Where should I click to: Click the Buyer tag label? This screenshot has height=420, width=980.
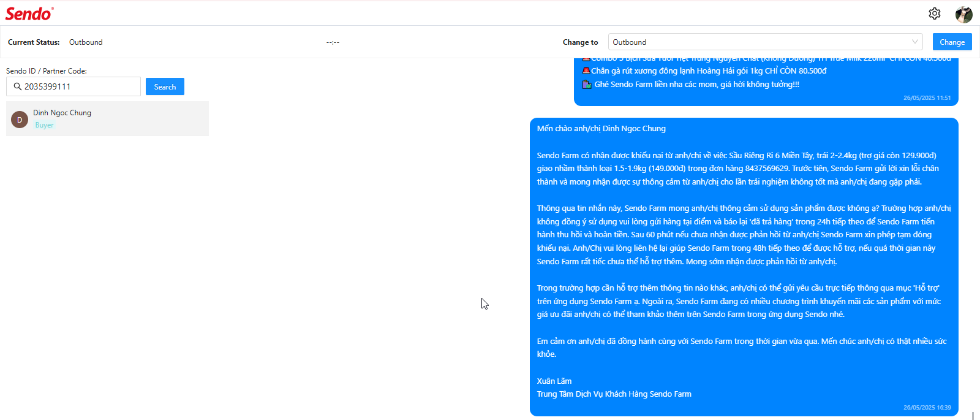[44, 125]
